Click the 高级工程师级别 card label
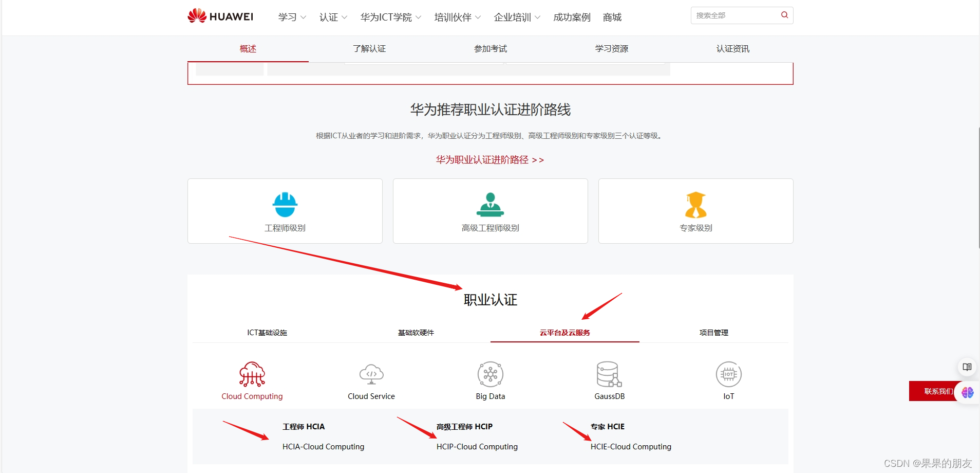The width and height of the screenshot is (980, 473). click(491, 228)
